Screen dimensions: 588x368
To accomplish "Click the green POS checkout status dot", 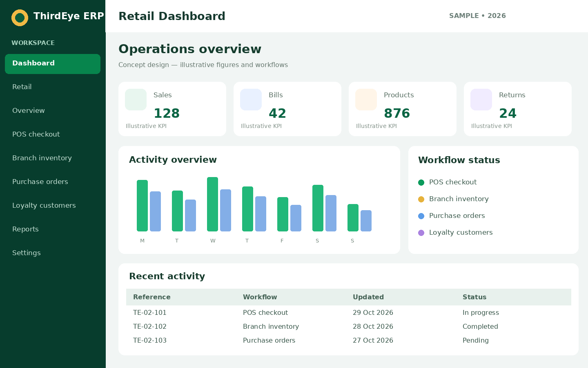I will [x=421, y=182].
